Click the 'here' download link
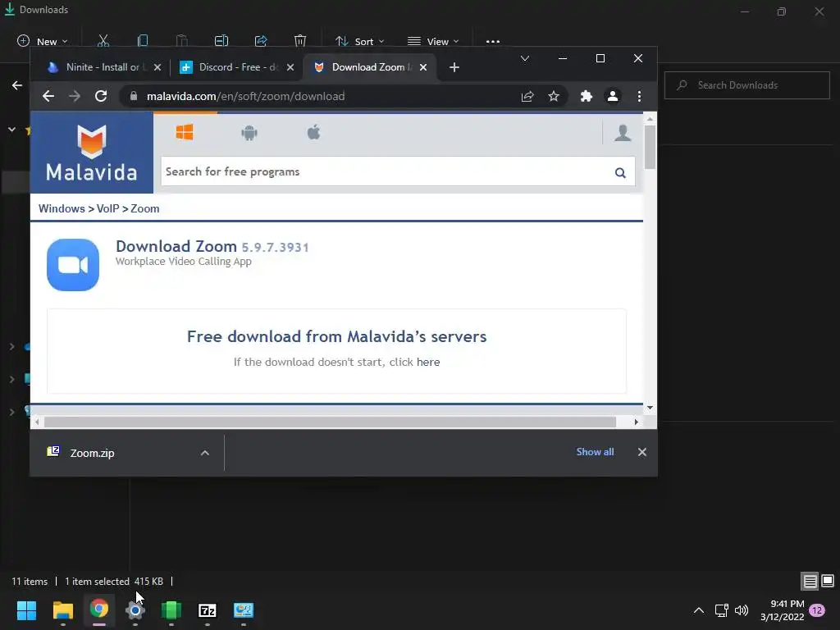The width and height of the screenshot is (840, 630). pyautogui.click(x=428, y=362)
